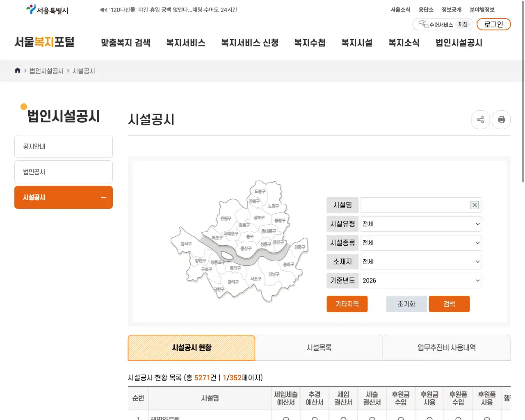The height and width of the screenshot is (420, 525).
Task: Select the 기타지역 button
Action: pyautogui.click(x=347, y=304)
